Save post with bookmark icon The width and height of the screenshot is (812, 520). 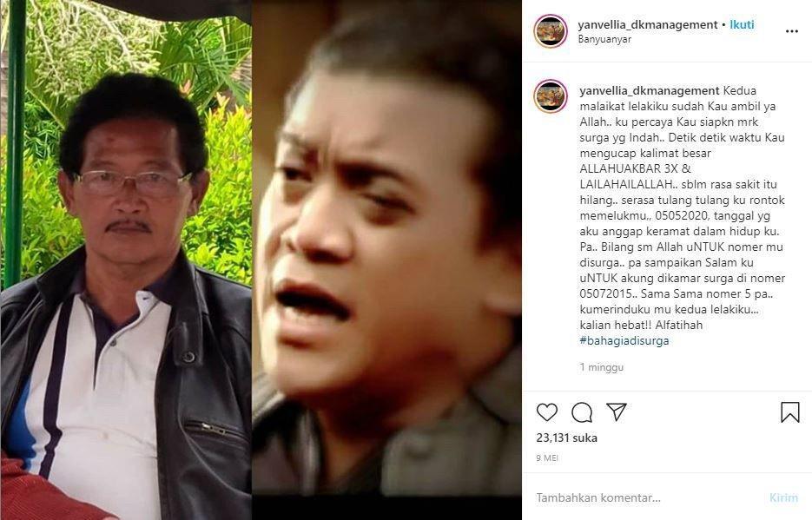789,412
